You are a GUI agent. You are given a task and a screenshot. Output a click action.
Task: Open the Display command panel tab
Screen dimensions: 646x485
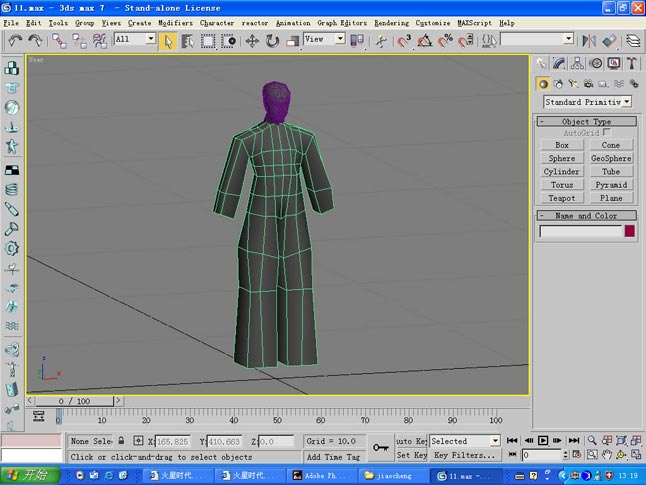pyautogui.click(x=613, y=63)
